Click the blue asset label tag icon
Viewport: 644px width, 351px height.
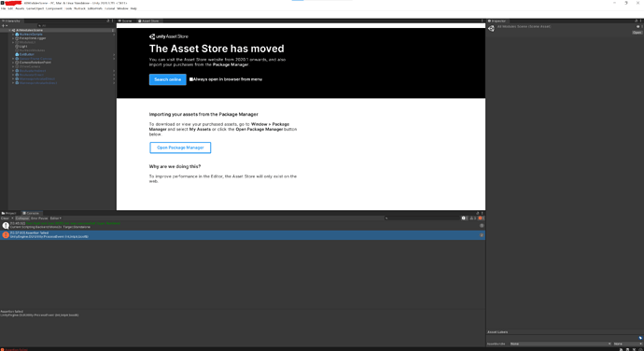pyautogui.click(x=640, y=338)
